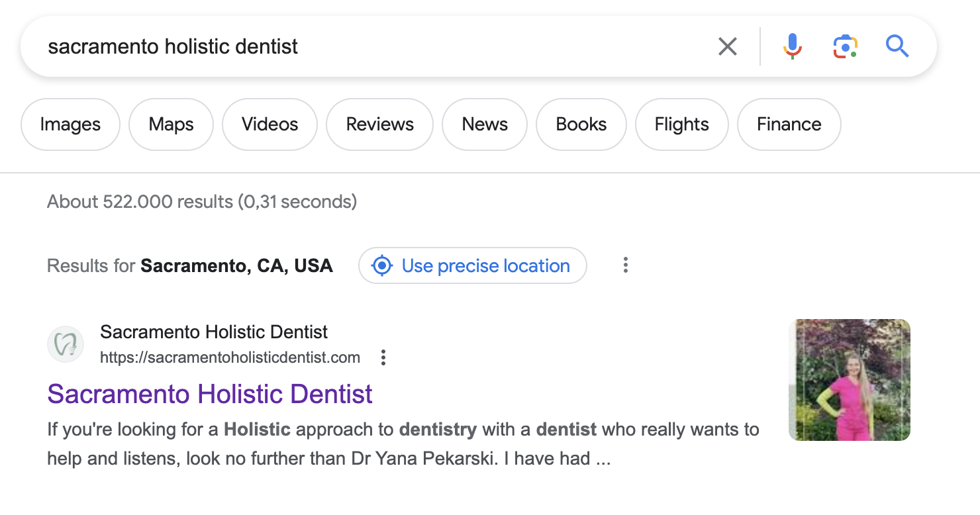The width and height of the screenshot is (980, 515).
Task: Click the dentist site favicon
Action: coord(66,344)
